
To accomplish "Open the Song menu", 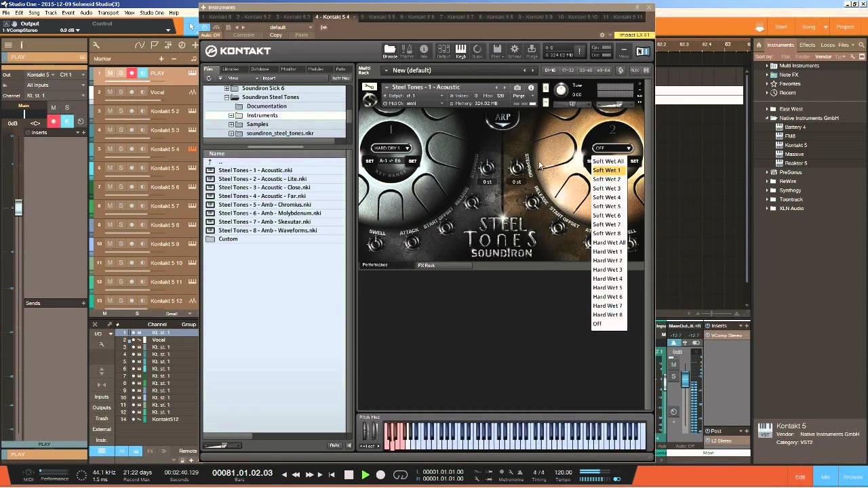I will (x=34, y=13).
